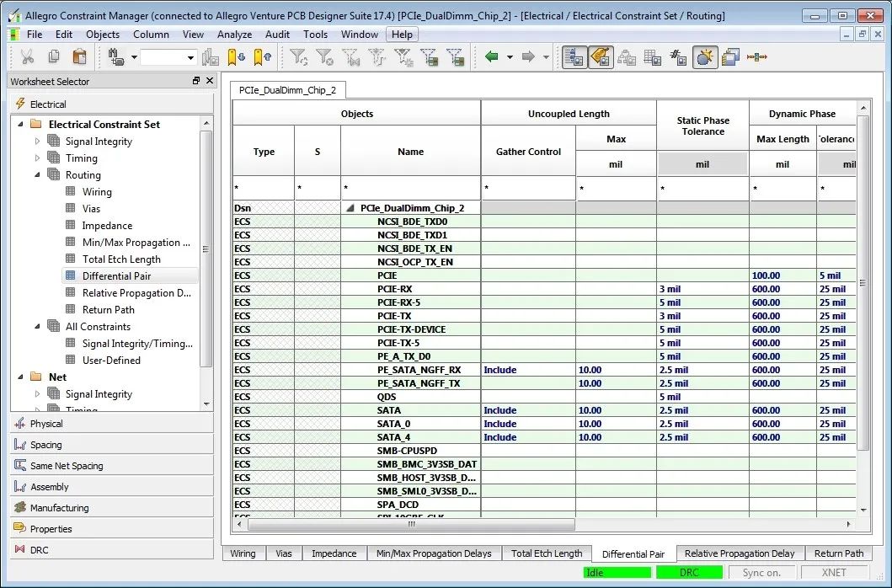This screenshot has height=588, width=892.
Task: Click the Copy icon in the toolbar
Action: click(x=53, y=57)
